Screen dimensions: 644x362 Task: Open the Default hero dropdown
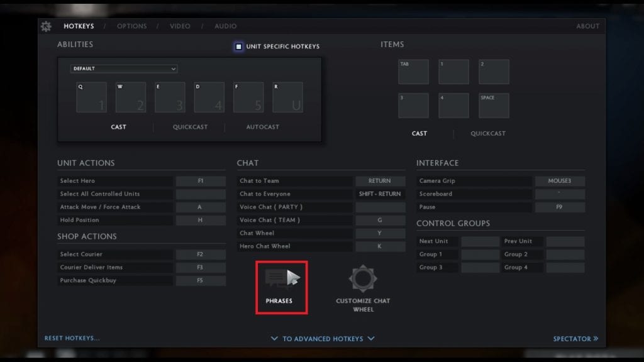click(x=124, y=69)
